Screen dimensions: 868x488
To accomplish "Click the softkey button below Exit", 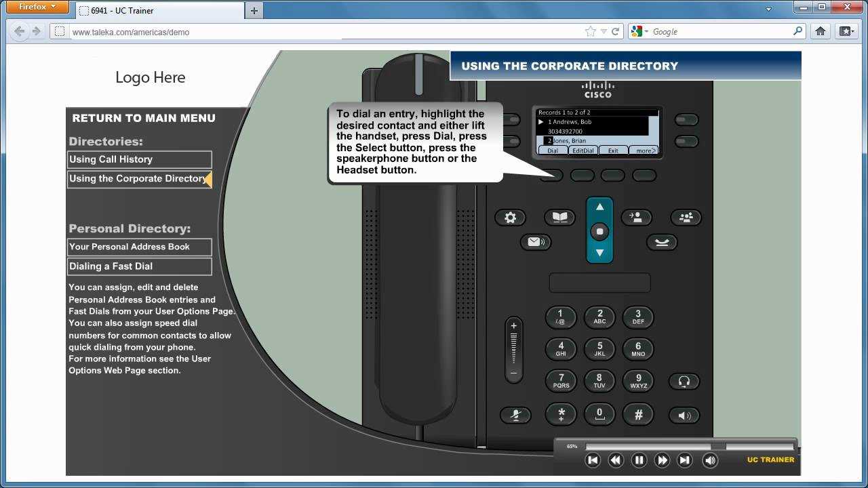I will (x=612, y=176).
